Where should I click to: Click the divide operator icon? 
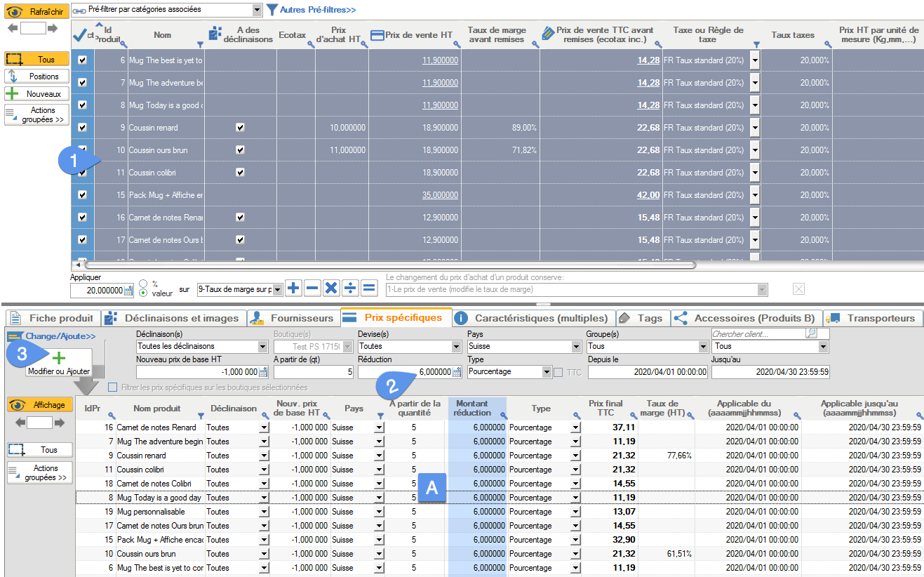point(350,288)
